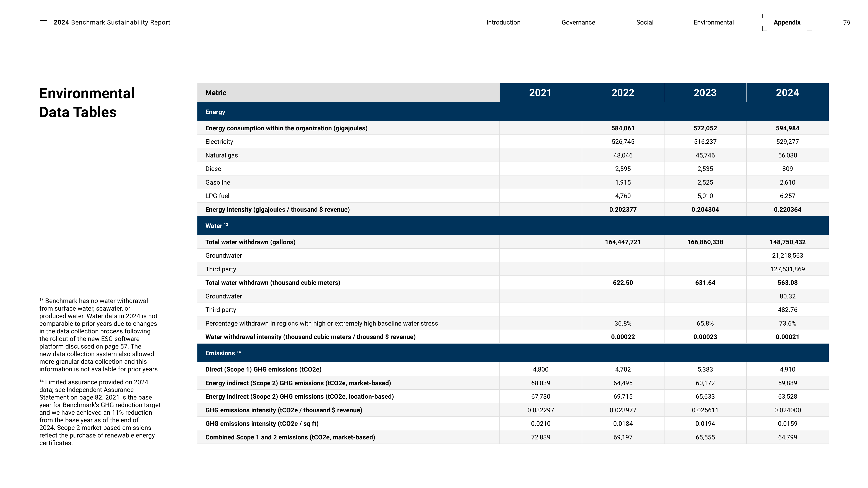Click the LPG fuel value 5,010

[x=705, y=196]
